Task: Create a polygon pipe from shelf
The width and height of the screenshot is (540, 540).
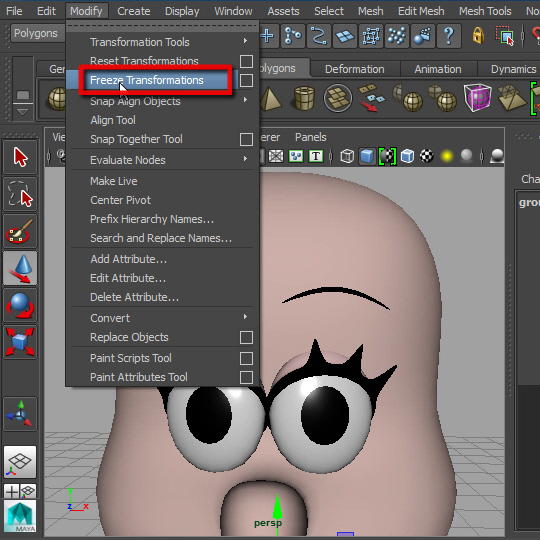Action: tap(304, 99)
